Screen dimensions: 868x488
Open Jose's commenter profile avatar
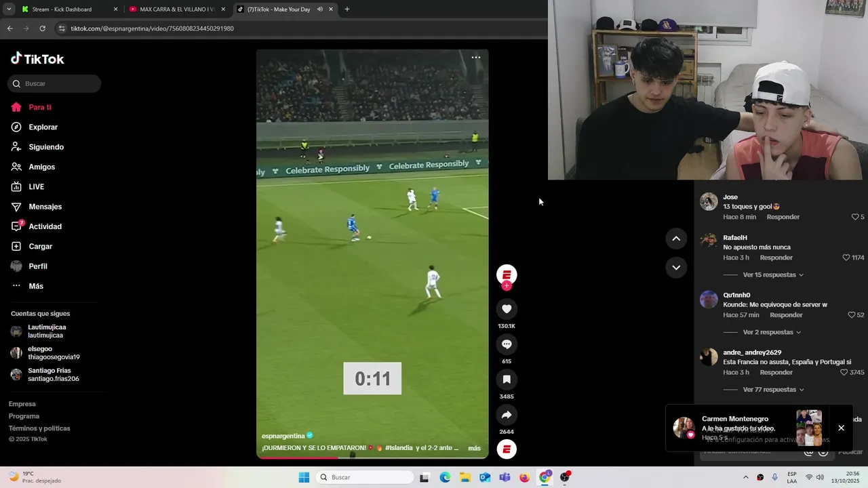709,202
